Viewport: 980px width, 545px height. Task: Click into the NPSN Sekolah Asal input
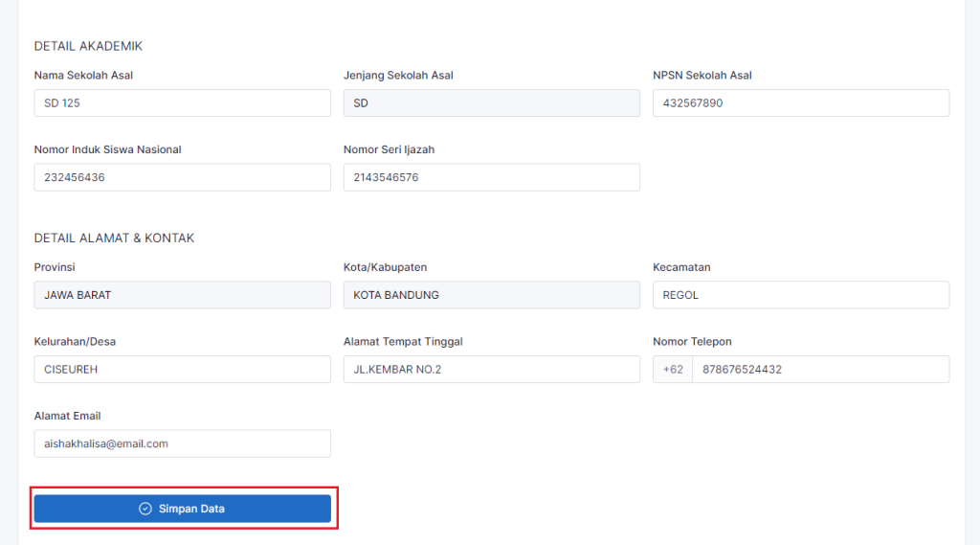pos(800,103)
